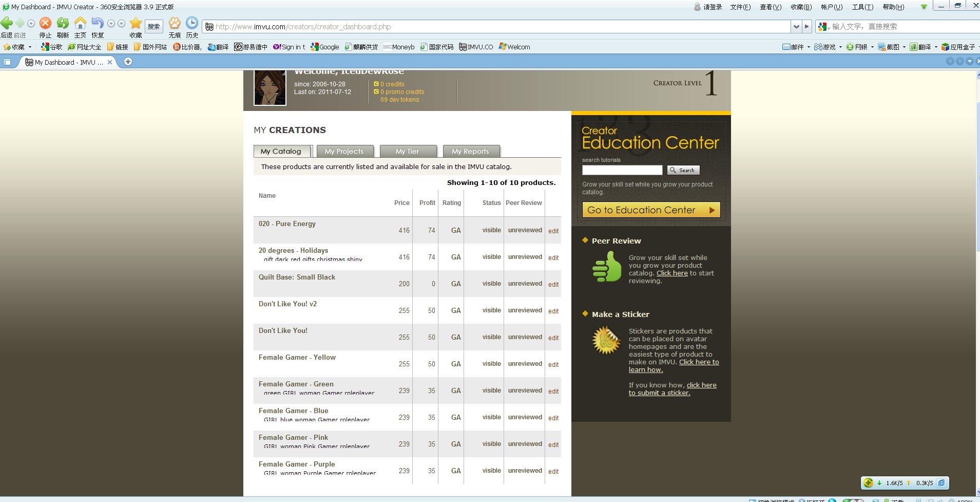
Task: Open history with the clock icon
Action: click(192, 23)
